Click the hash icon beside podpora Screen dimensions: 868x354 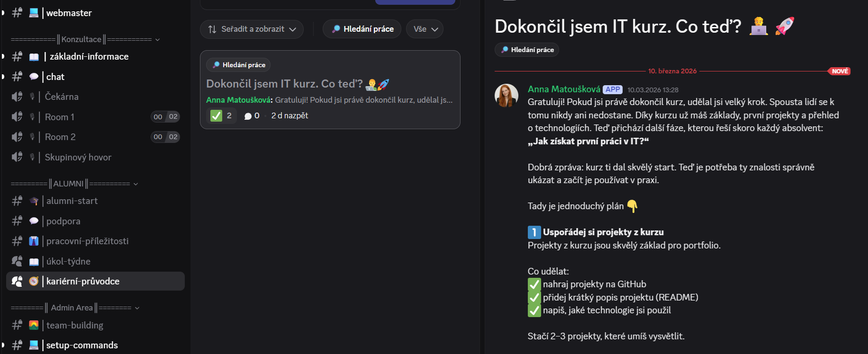[17, 221]
